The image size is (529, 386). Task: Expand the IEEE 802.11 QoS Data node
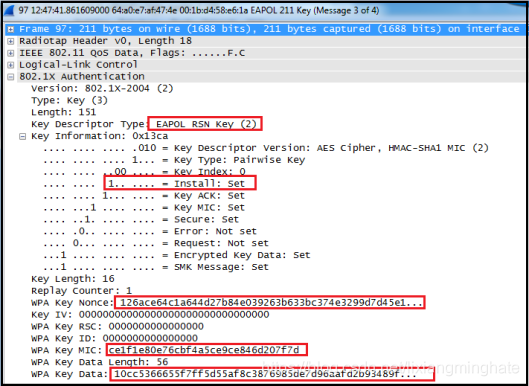click(x=11, y=53)
